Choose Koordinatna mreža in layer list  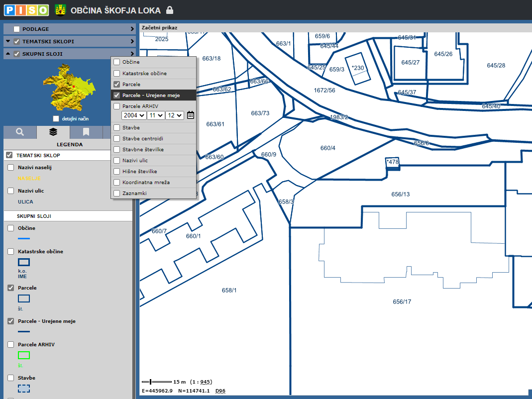click(145, 183)
